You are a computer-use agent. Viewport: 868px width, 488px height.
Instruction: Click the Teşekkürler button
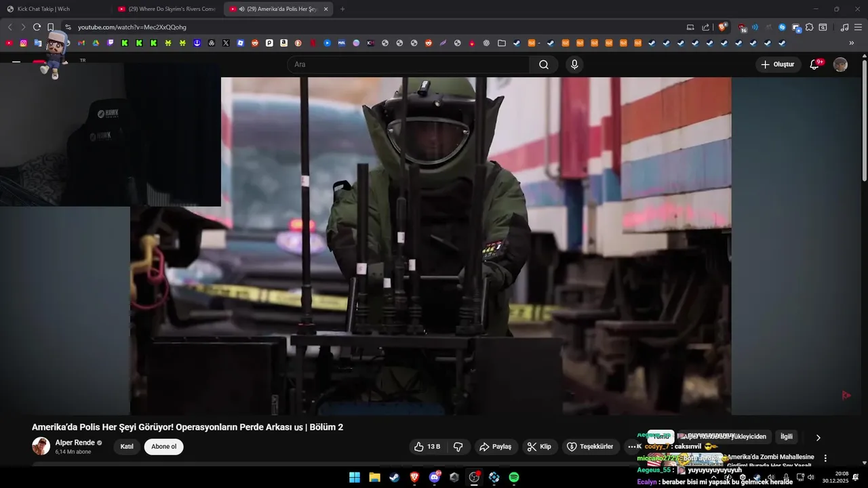click(x=590, y=447)
